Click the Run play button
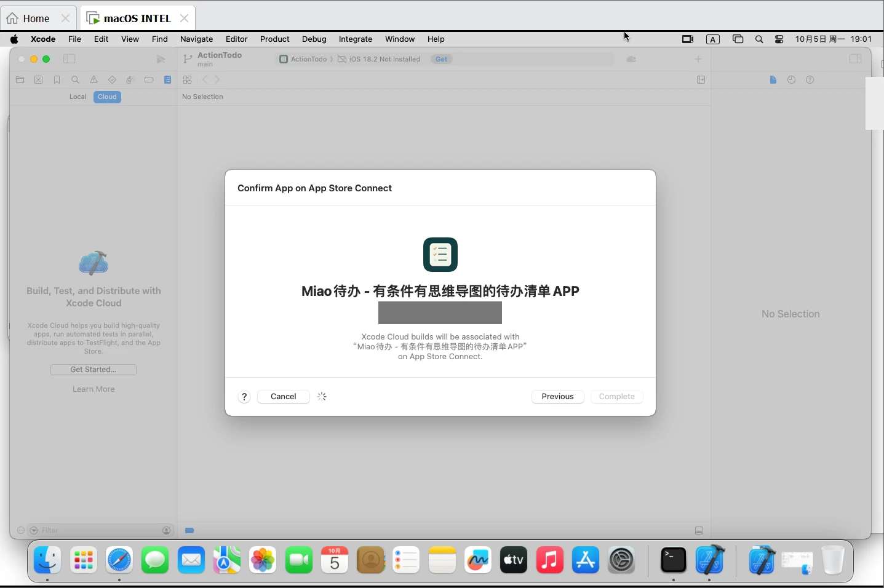Screen dimensions: 884x588 coord(161,59)
